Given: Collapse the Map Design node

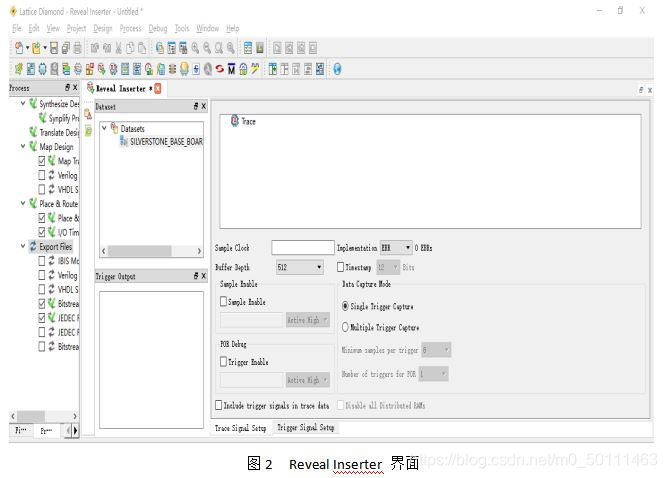Looking at the screenshot, I should 23,146.
